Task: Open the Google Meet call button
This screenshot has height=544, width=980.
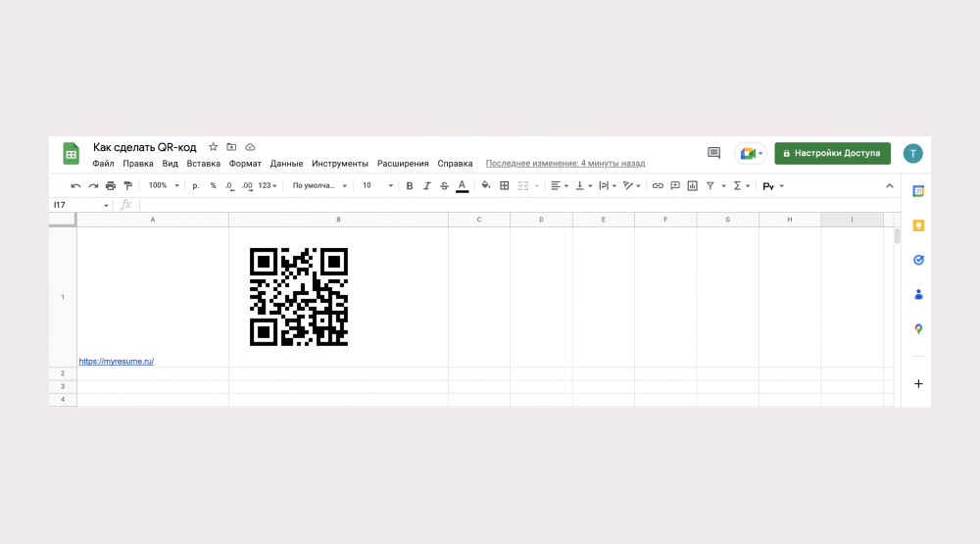Action: 751,153
